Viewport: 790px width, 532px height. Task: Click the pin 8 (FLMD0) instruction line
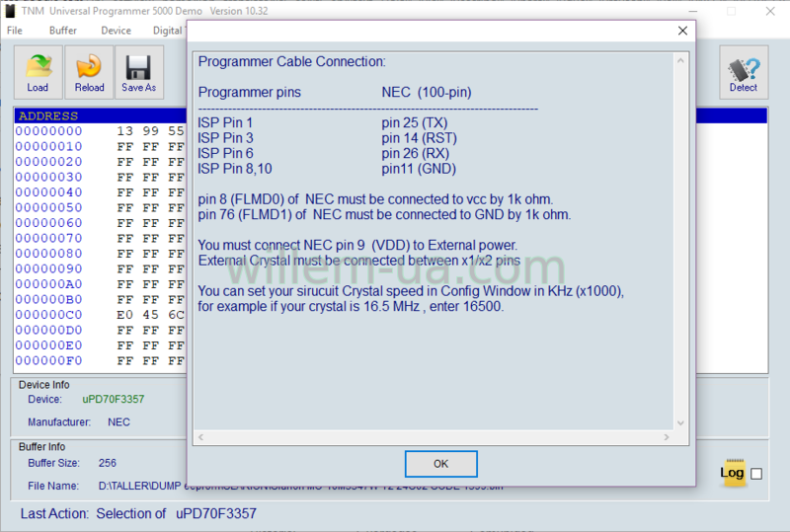coord(375,199)
